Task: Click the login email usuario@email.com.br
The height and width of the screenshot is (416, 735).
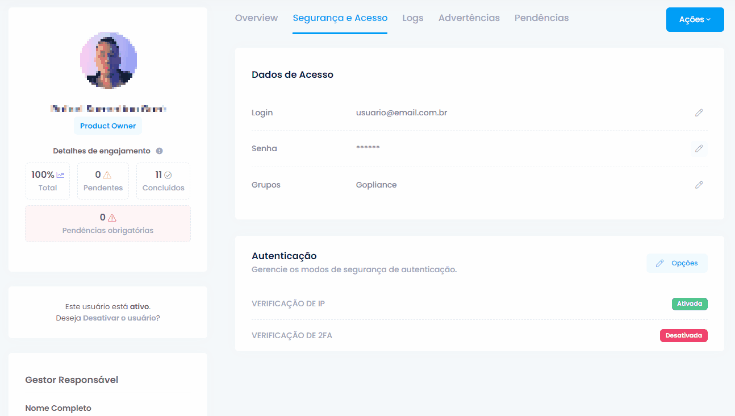Action: pos(401,113)
